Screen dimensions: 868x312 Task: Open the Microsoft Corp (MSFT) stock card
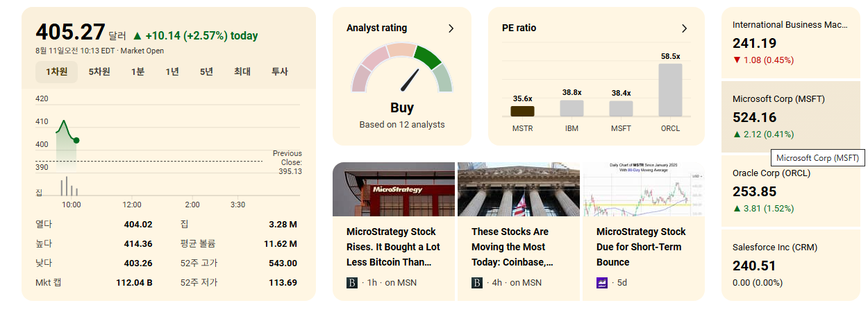coord(791,116)
